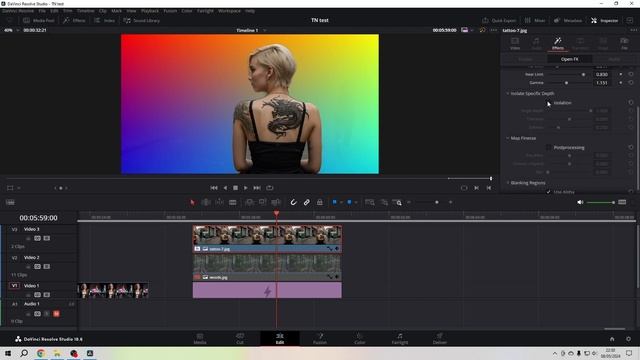The image size is (640, 360).
Task: Collapse the Blanking Regions section
Action: [508, 183]
